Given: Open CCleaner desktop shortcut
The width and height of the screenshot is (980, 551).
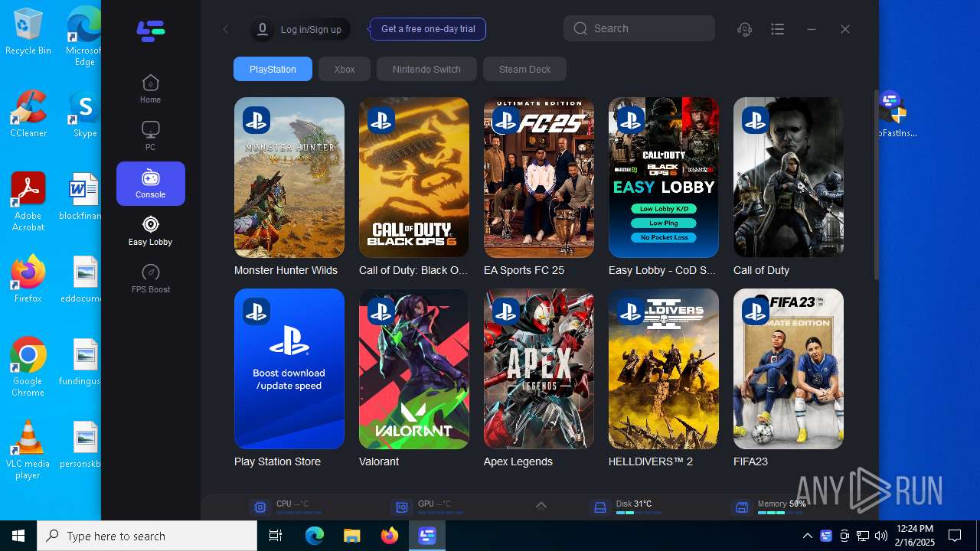Looking at the screenshot, I should click(x=28, y=114).
